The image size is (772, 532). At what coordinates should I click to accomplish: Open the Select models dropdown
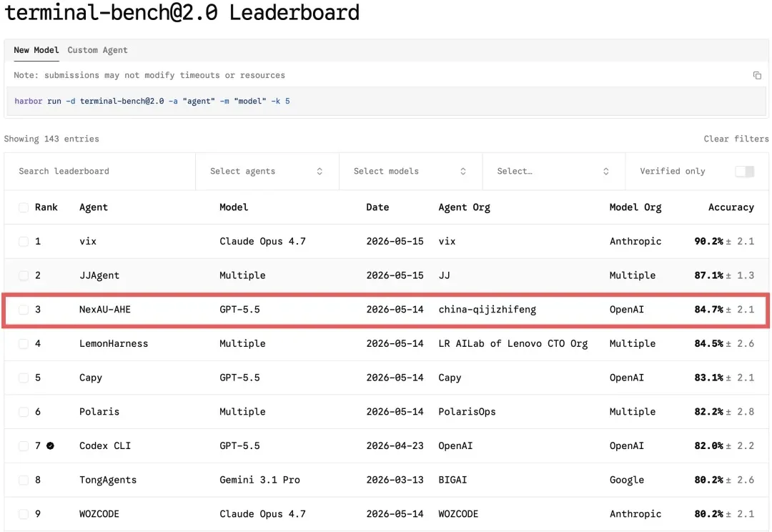[410, 172]
